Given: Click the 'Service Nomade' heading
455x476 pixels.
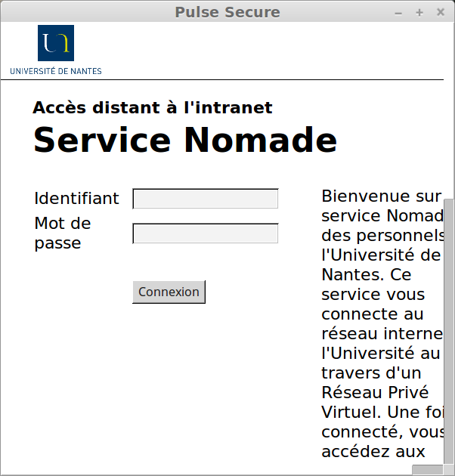Looking at the screenshot, I should point(185,141).
